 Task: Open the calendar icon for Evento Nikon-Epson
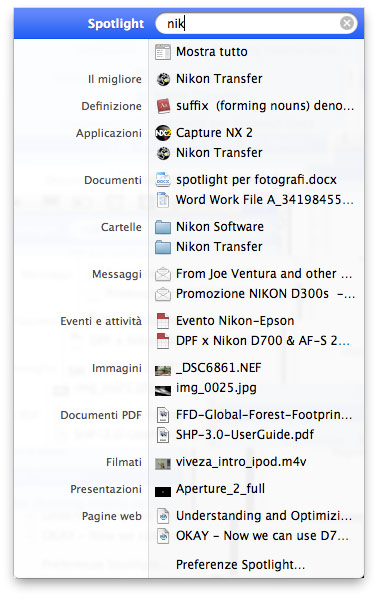coord(163,321)
